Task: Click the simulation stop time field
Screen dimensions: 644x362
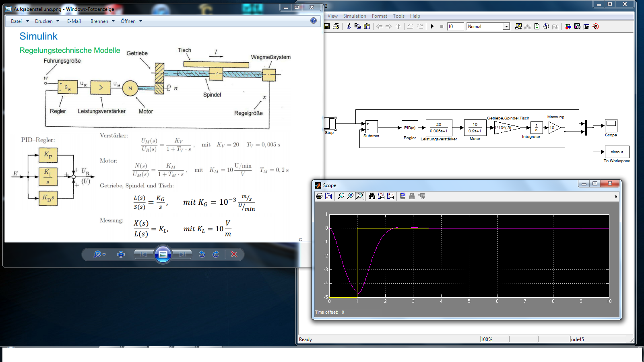Action: pyautogui.click(x=455, y=27)
